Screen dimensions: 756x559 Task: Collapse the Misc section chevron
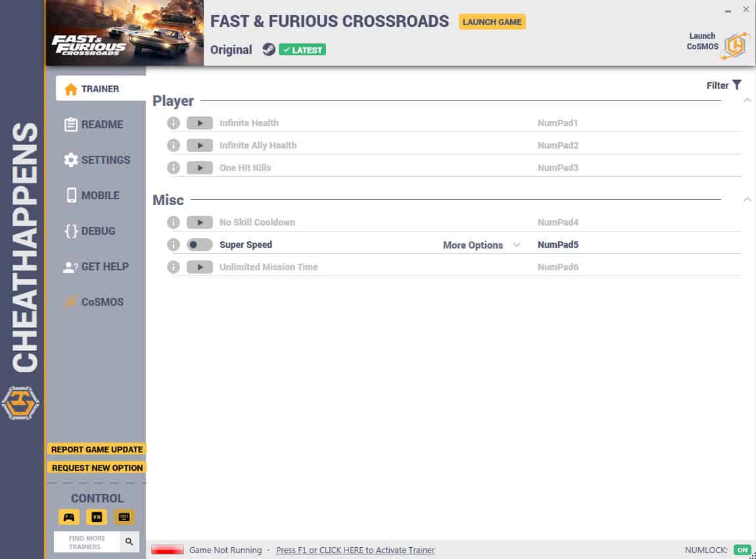pos(747,199)
